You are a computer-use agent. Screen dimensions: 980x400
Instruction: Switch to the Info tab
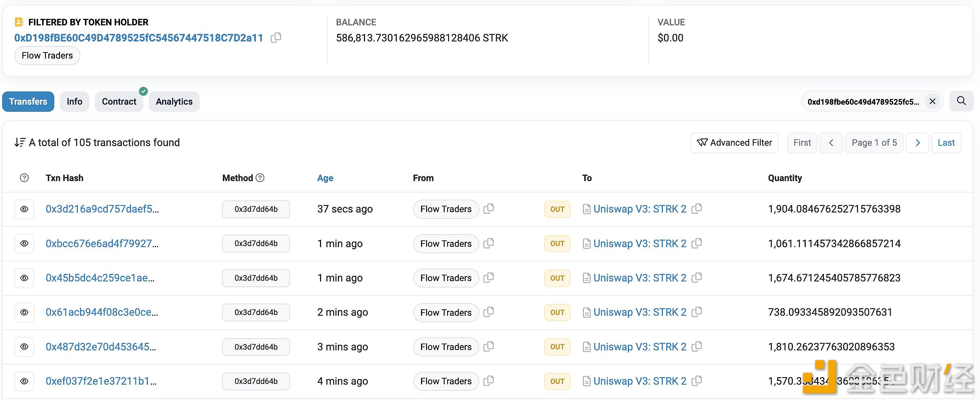[x=74, y=101]
